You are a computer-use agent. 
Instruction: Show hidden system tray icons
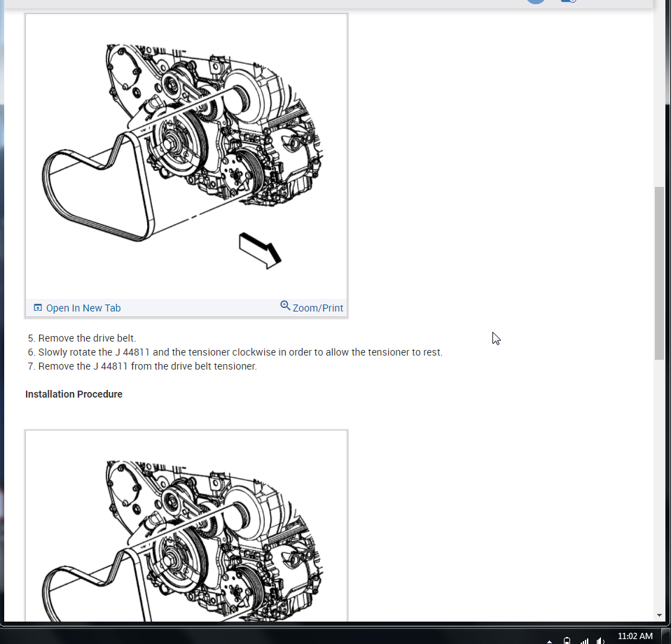[x=549, y=640]
